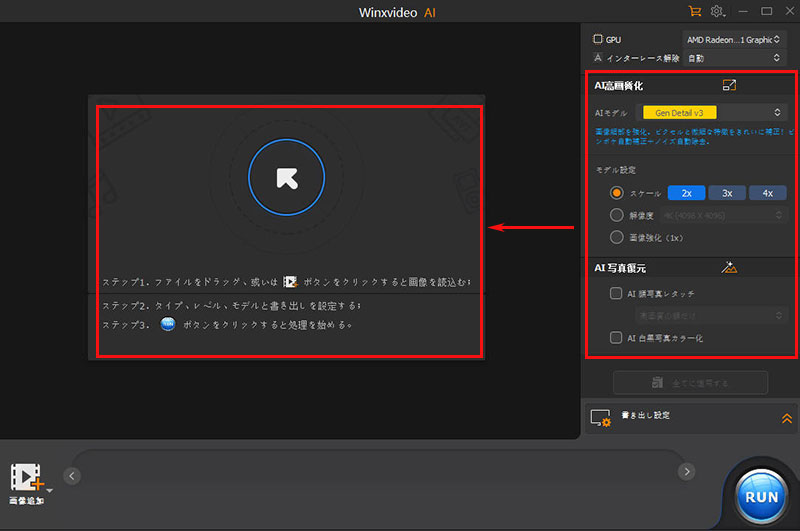Click the AI高画質化 upscale icon
The width and height of the screenshot is (800, 531).
point(729,85)
